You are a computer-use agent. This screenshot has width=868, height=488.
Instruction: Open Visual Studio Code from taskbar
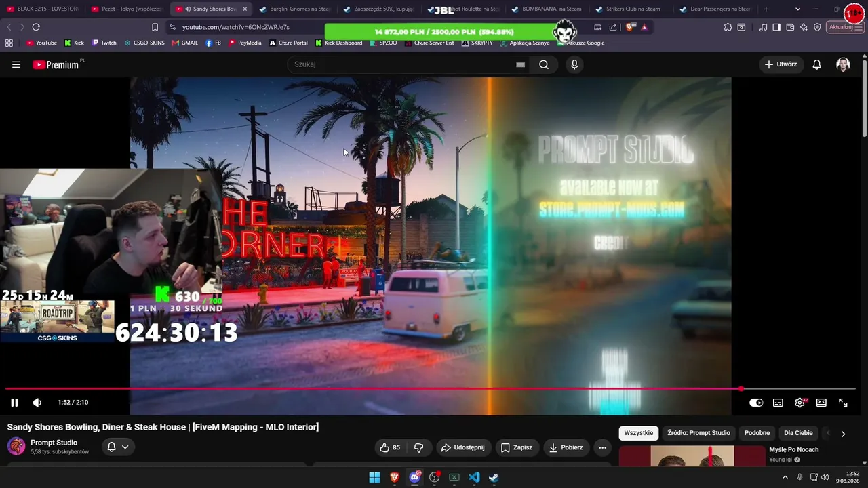pyautogui.click(x=474, y=477)
